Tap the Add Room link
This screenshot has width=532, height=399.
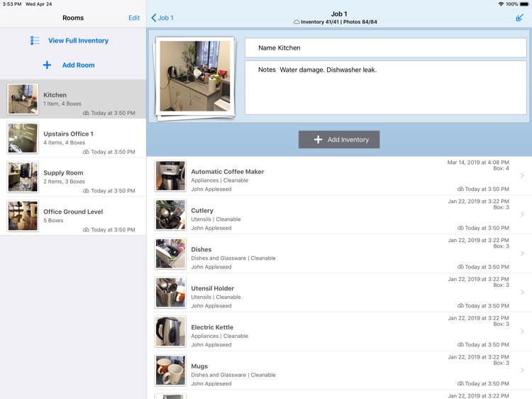[x=78, y=65]
